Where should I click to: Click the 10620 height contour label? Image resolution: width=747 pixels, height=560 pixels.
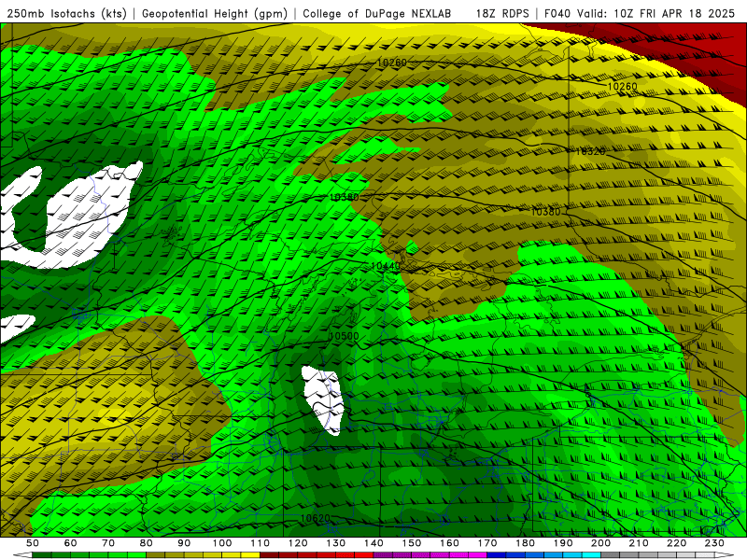[315, 518]
